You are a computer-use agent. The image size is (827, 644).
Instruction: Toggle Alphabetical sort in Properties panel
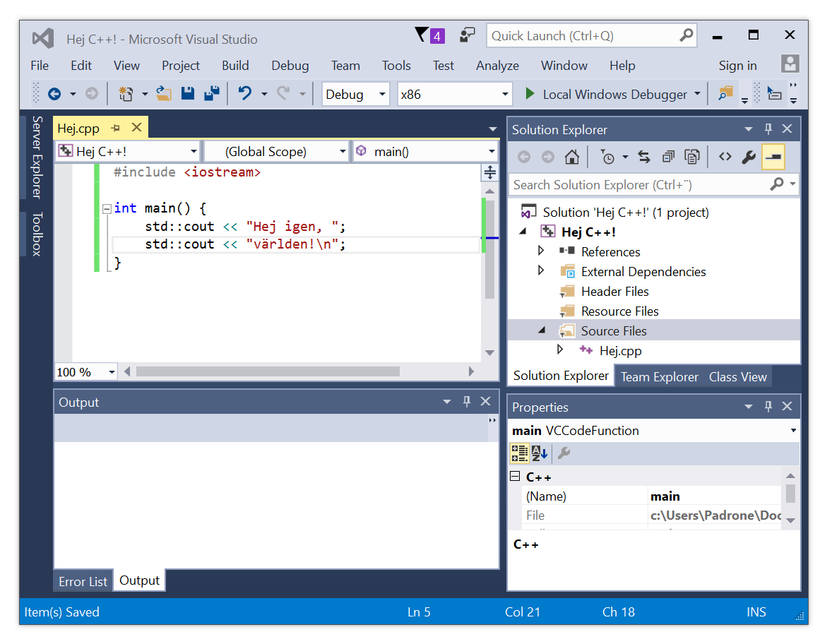(x=540, y=453)
